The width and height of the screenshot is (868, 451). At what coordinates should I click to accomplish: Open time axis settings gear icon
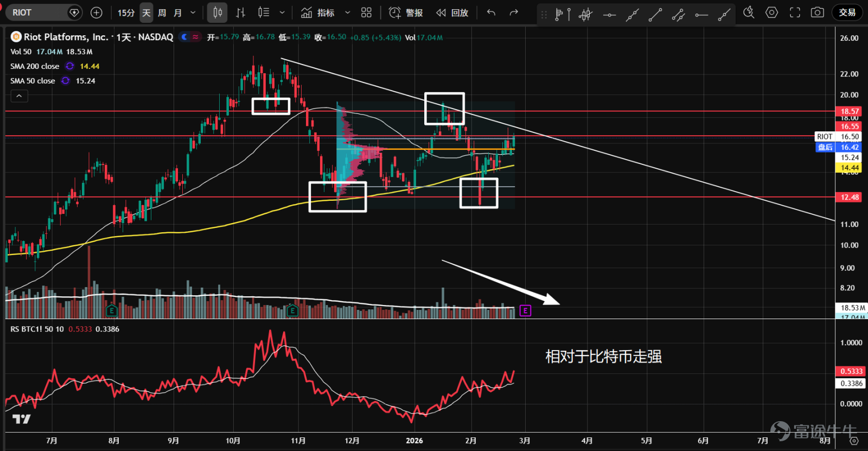point(853,441)
